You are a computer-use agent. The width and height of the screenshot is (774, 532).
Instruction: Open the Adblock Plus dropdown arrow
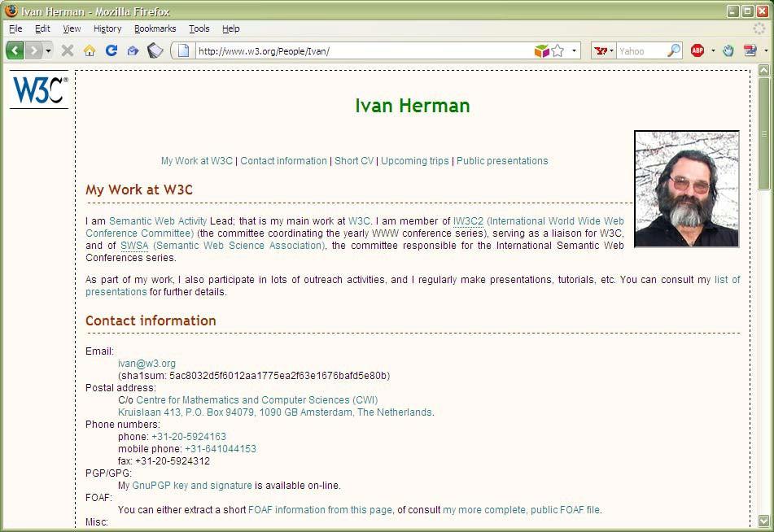pyautogui.click(x=713, y=50)
